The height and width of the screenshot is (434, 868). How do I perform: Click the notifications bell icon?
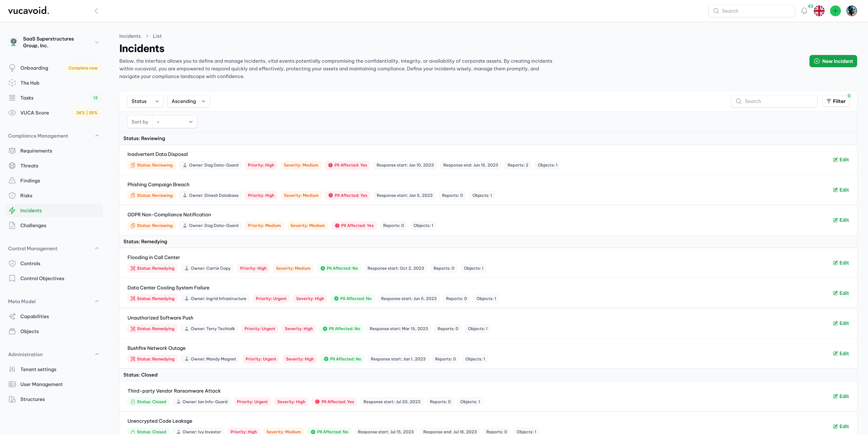point(804,11)
